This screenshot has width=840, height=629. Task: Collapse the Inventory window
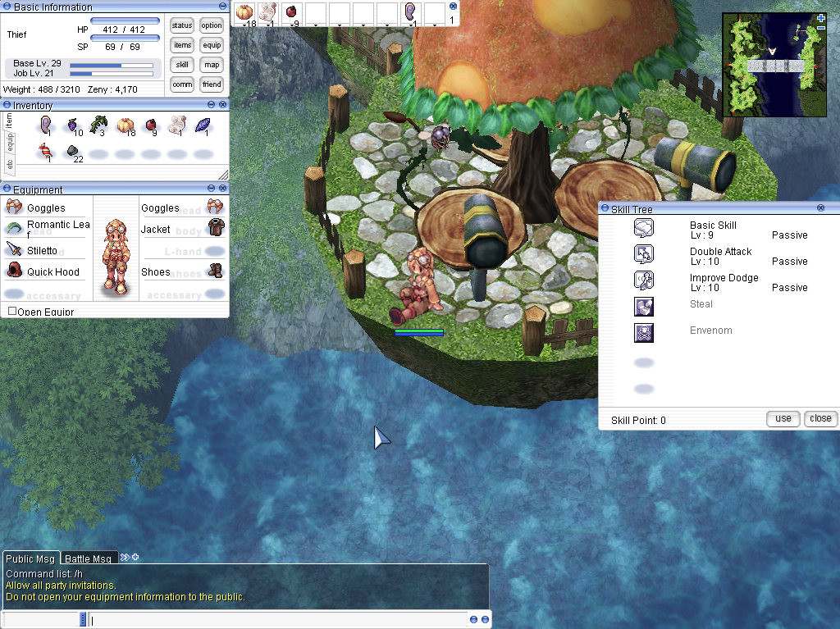tap(211, 104)
